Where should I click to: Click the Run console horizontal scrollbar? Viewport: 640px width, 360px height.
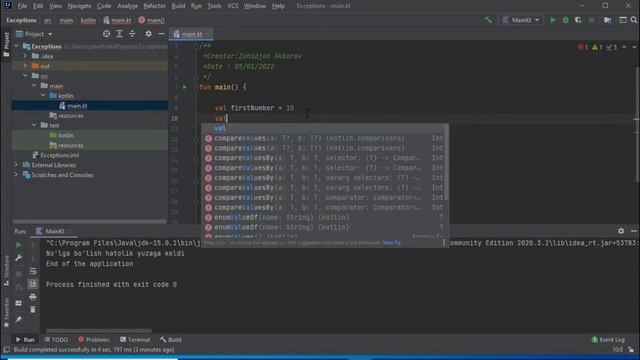(99, 331)
